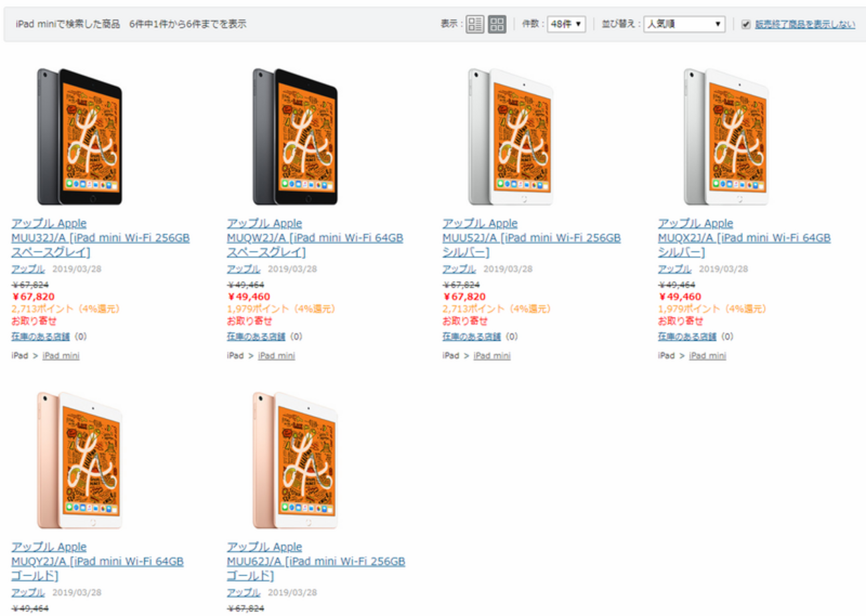Open the silver 256GB iPad mini image
Viewport: 866px width, 616px height.
(x=511, y=137)
